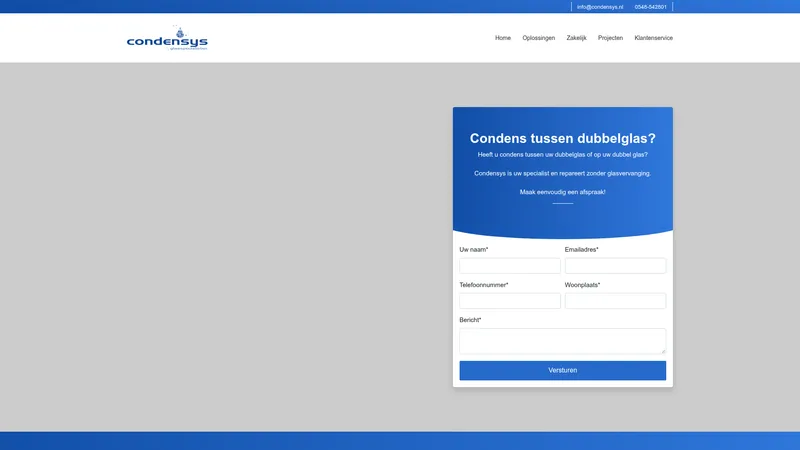
Task: Focus the Emailadres input field
Action: 615,265
